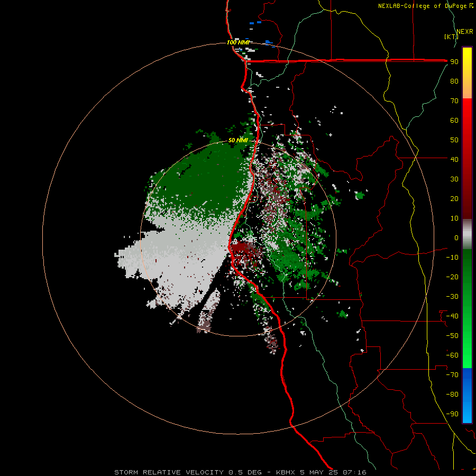The image size is (476, 476).
Task: Pick the gray zero-velocity segment of color bar
Action: pos(467,234)
